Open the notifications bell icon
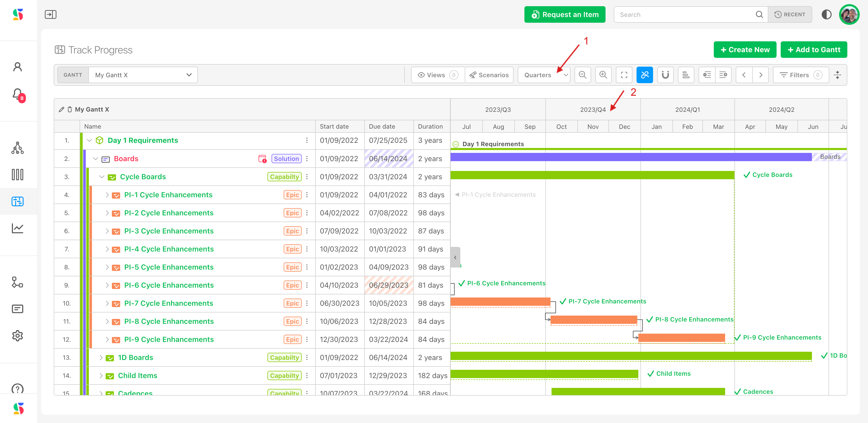The image size is (868, 423). coord(18,94)
